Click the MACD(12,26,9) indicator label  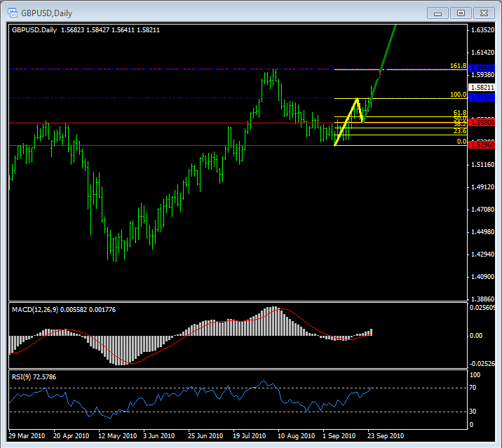pos(35,309)
